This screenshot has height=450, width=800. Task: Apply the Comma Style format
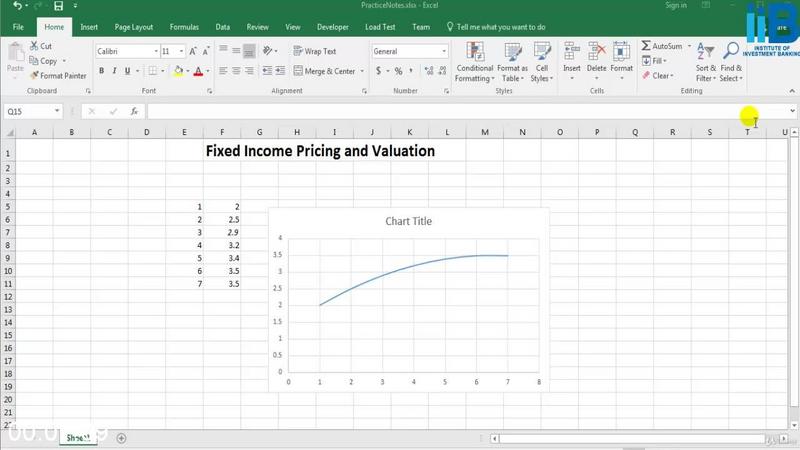pyautogui.click(x=411, y=71)
